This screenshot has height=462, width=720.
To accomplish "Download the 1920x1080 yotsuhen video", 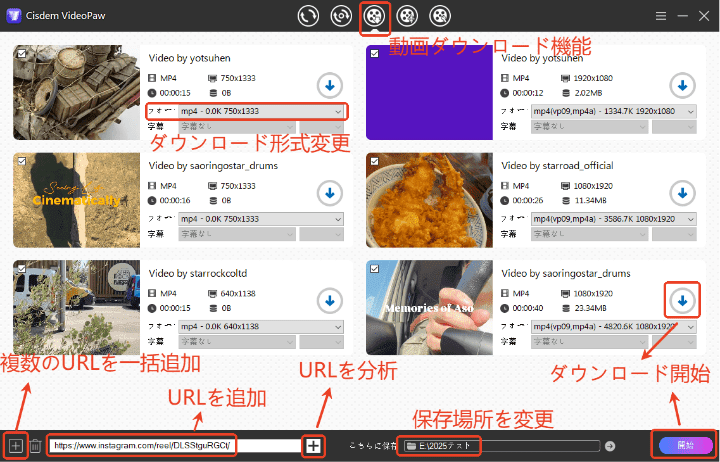I will click(x=682, y=85).
